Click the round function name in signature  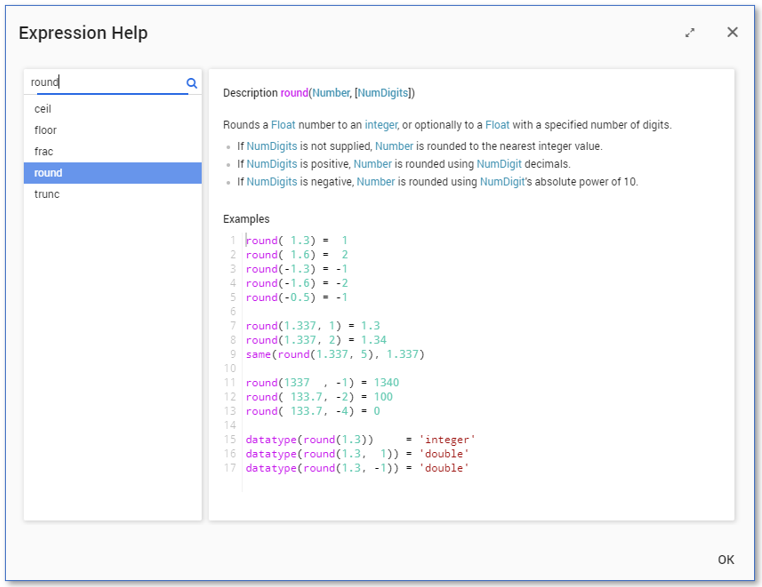294,93
